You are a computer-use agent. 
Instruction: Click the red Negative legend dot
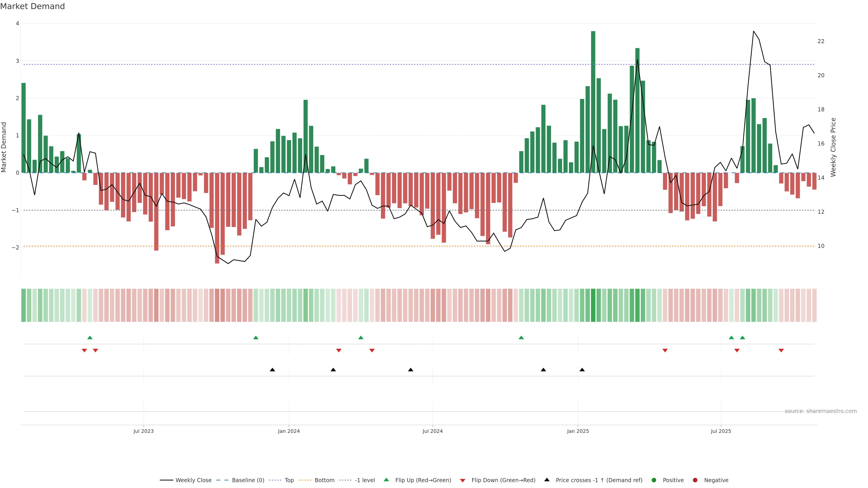(x=695, y=480)
